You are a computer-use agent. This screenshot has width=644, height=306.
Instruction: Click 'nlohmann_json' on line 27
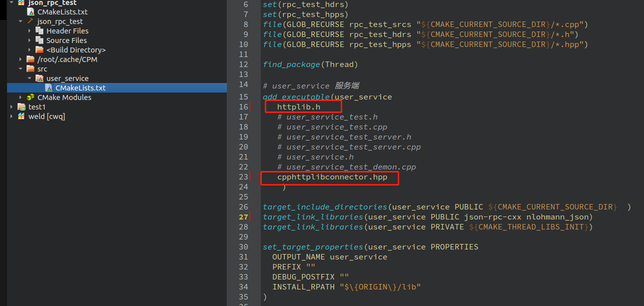[558, 216]
